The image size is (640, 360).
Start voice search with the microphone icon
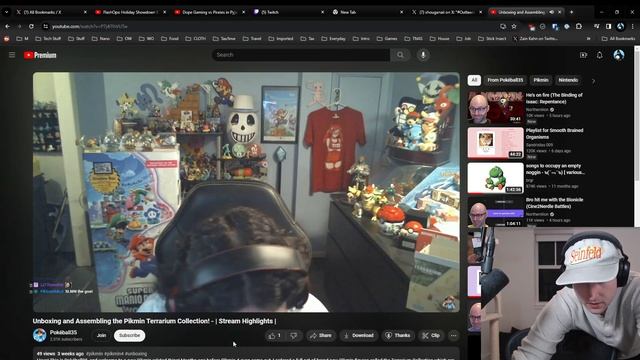pos(423,55)
